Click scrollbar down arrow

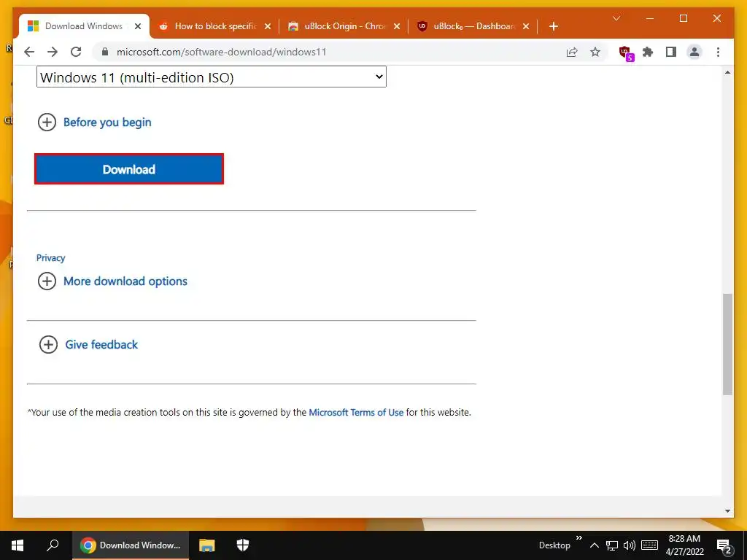point(727,511)
